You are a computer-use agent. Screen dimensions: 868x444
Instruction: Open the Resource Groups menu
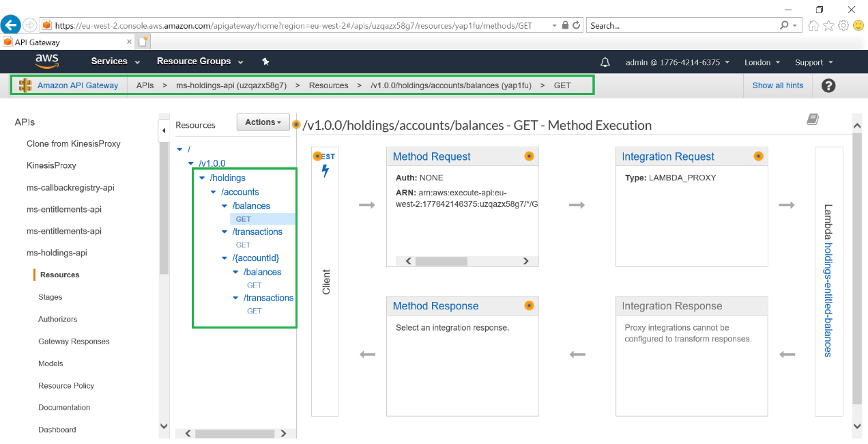pyautogui.click(x=199, y=61)
